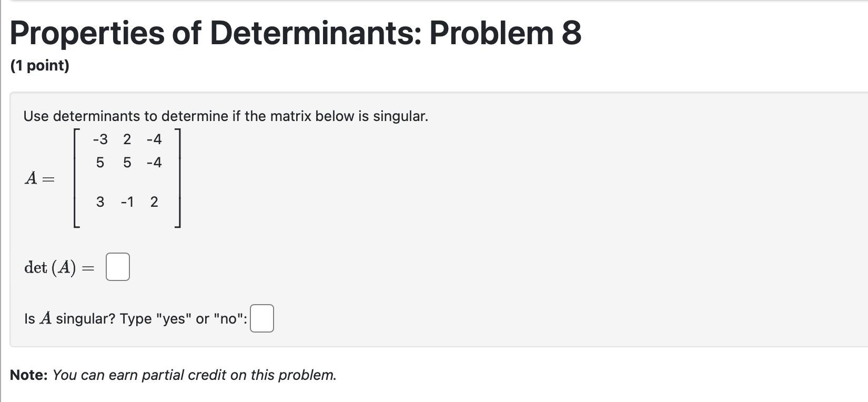Click the det (A) = label
868x402 pixels.
tap(59, 268)
